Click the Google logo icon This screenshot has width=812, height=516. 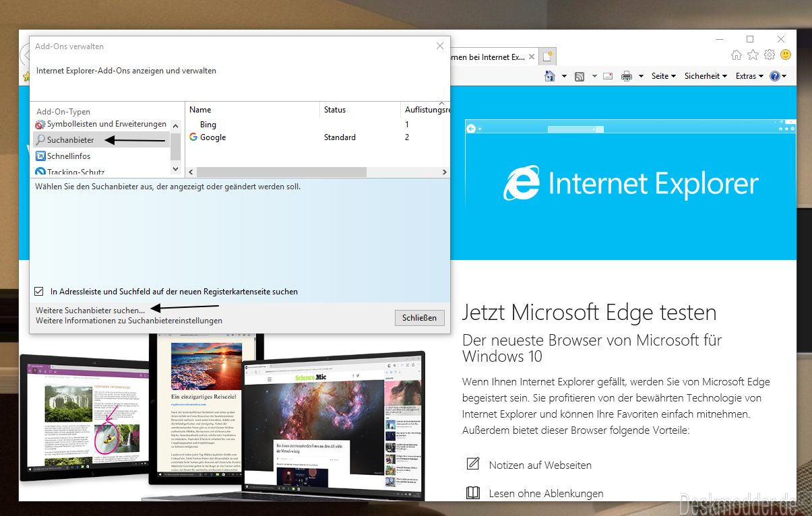coord(193,137)
